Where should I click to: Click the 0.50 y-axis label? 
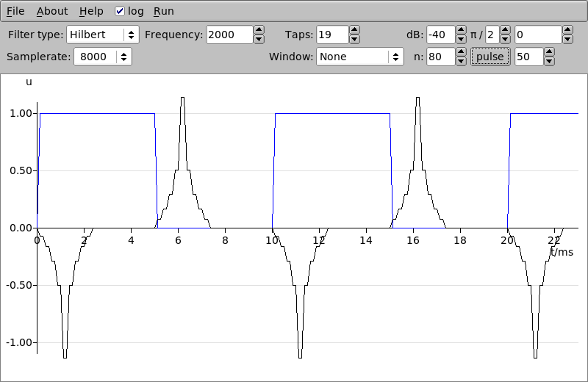pyautogui.click(x=21, y=170)
